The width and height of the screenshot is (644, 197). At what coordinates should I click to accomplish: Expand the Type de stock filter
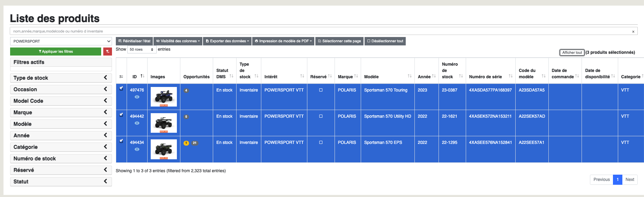point(61,78)
